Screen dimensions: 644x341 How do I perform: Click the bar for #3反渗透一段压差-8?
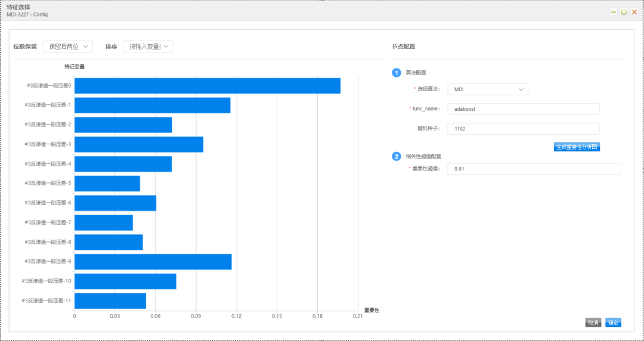[109, 243]
